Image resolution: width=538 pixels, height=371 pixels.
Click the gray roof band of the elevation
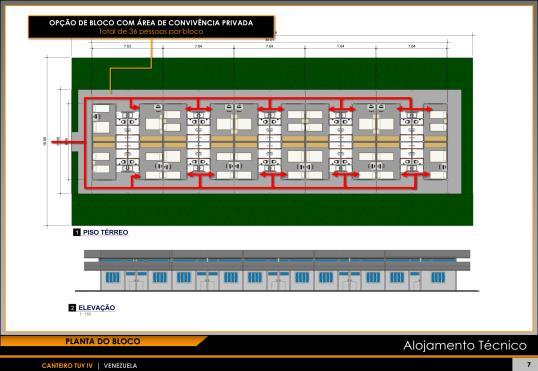(x=277, y=254)
